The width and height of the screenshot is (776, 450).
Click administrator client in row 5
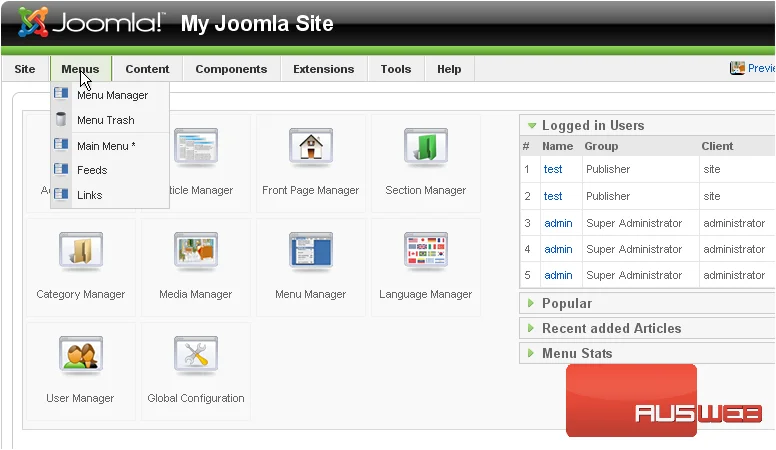pos(734,275)
